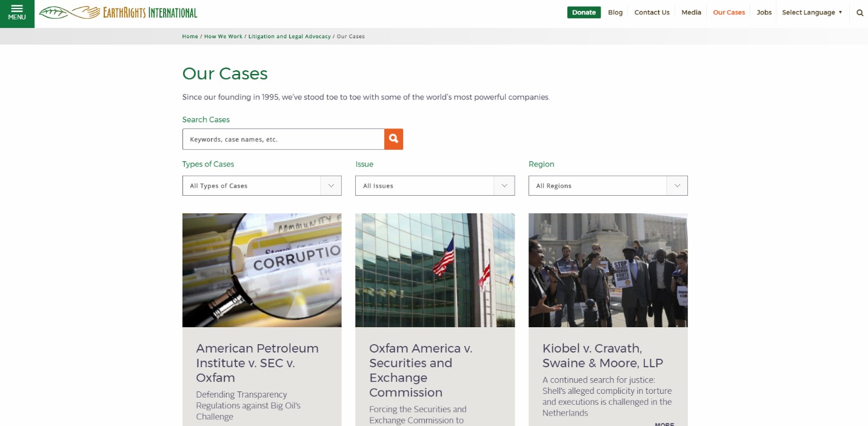The image size is (868, 426).
Task: Click the Donate button
Action: [584, 12]
